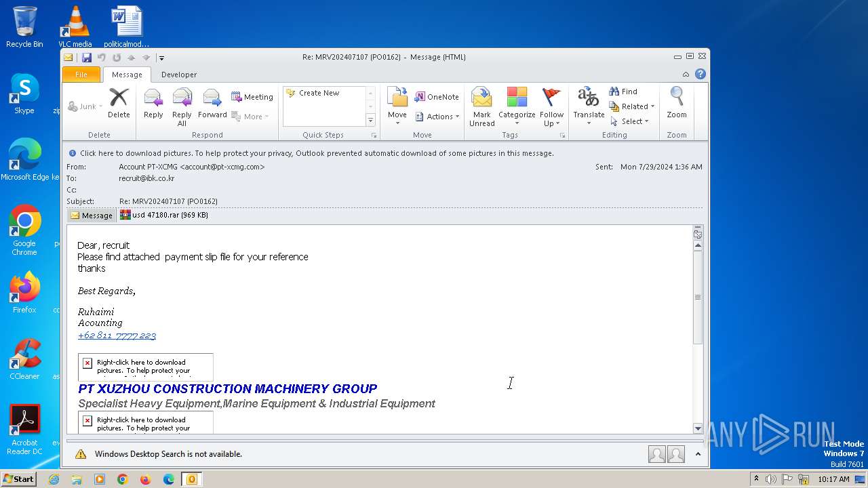868x488 pixels.
Task: Click recipient recruit@ibk.co.kr
Action: click(x=146, y=178)
